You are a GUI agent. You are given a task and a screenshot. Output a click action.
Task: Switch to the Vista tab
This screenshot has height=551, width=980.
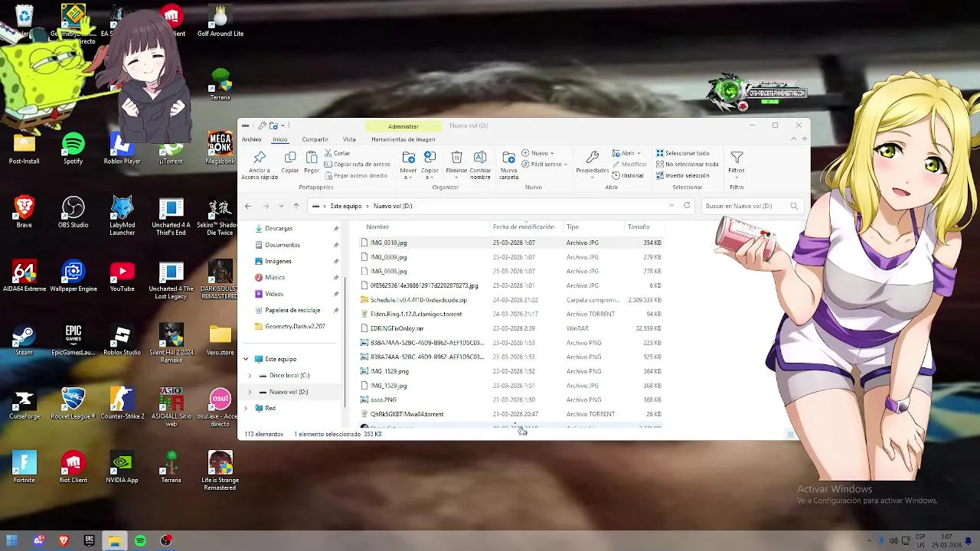[349, 139]
